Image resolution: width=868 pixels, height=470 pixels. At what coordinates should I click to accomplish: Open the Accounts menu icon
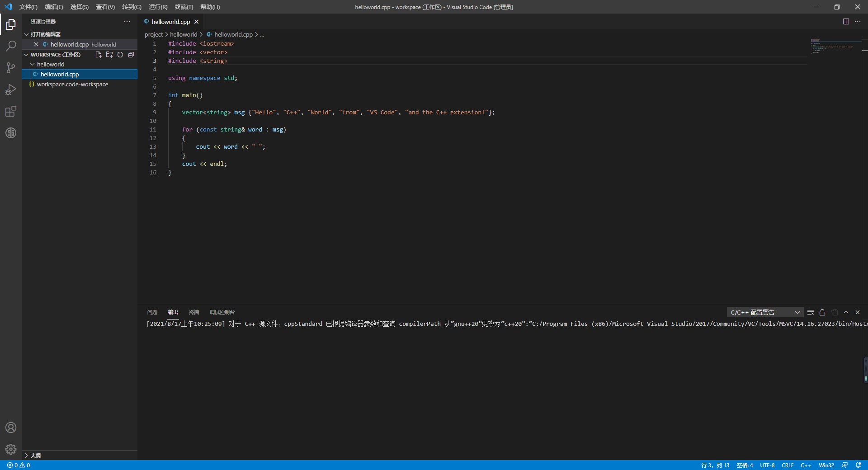pyautogui.click(x=11, y=428)
